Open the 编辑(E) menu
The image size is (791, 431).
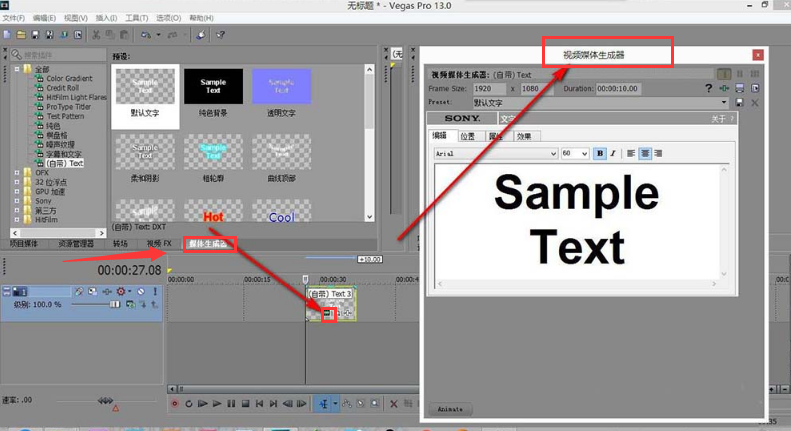[x=44, y=18]
